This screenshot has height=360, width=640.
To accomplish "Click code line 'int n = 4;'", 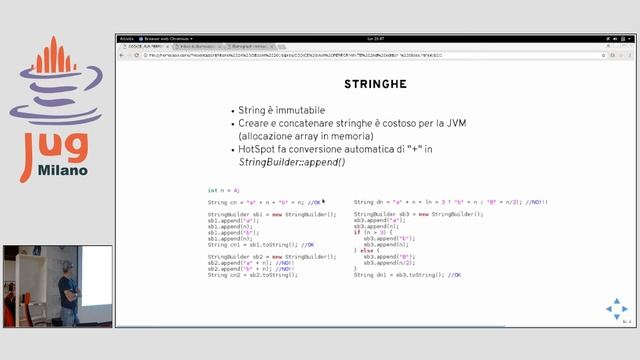I will coord(223,190).
